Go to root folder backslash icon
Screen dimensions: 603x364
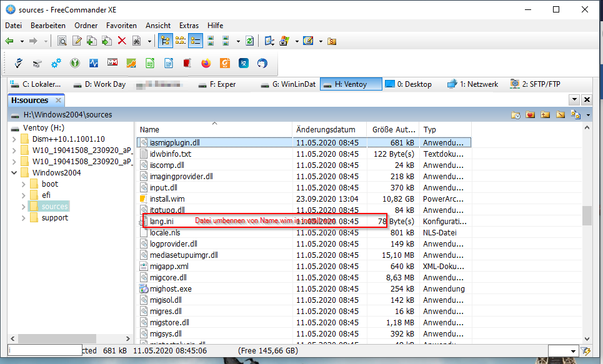point(561,115)
